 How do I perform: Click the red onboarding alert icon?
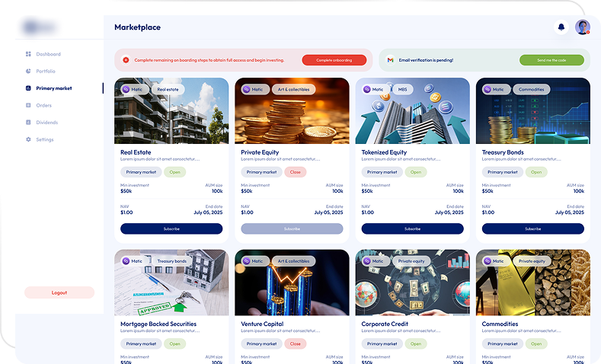pyautogui.click(x=126, y=59)
